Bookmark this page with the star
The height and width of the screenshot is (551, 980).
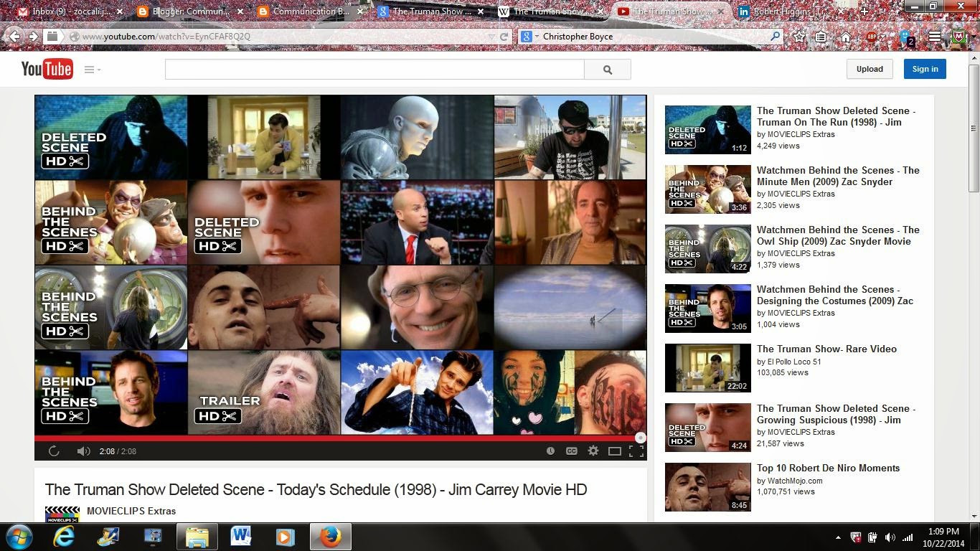tap(799, 37)
